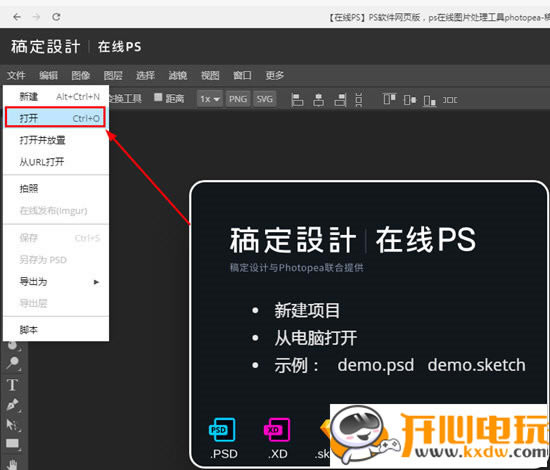Open the 图层 menu
This screenshot has height=470, width=550.
click(113, 75)
